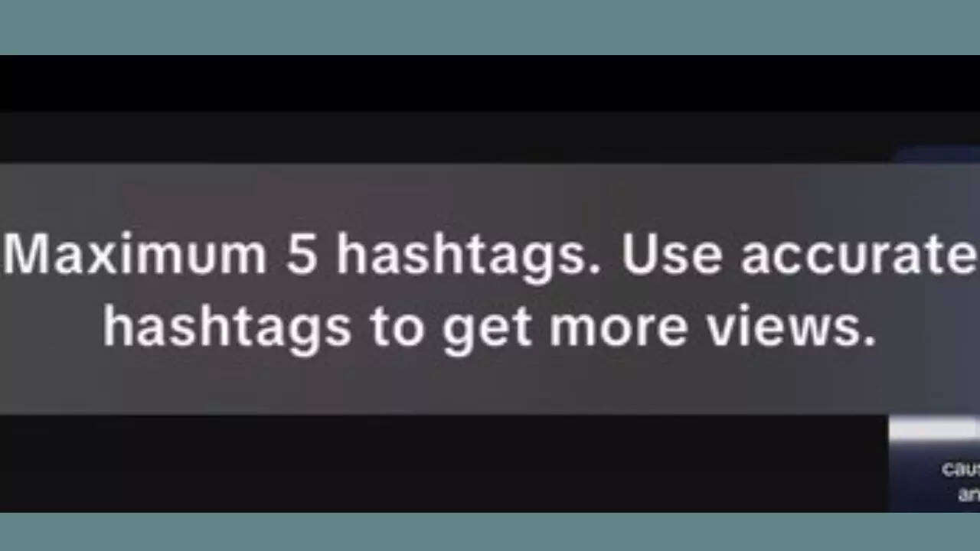Click the word "Maximum" in the banner
980x551 pixels.
pyautogui.click(x=135, y=254)
